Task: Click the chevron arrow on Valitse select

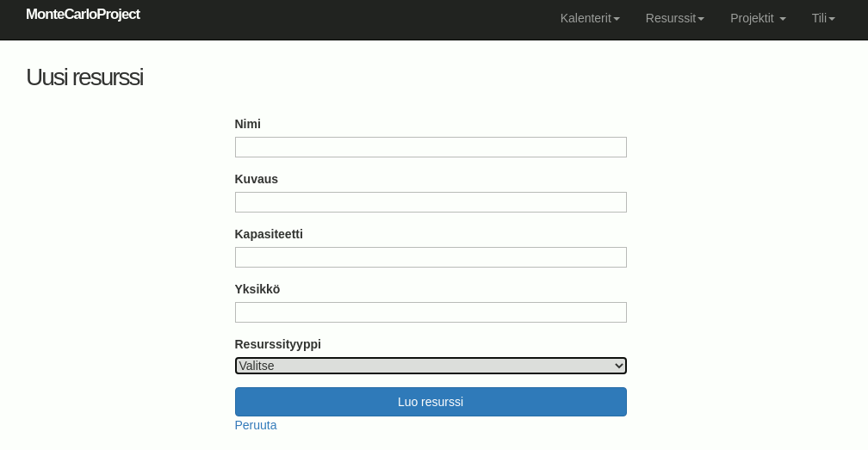Action: (x=618, y=366)
